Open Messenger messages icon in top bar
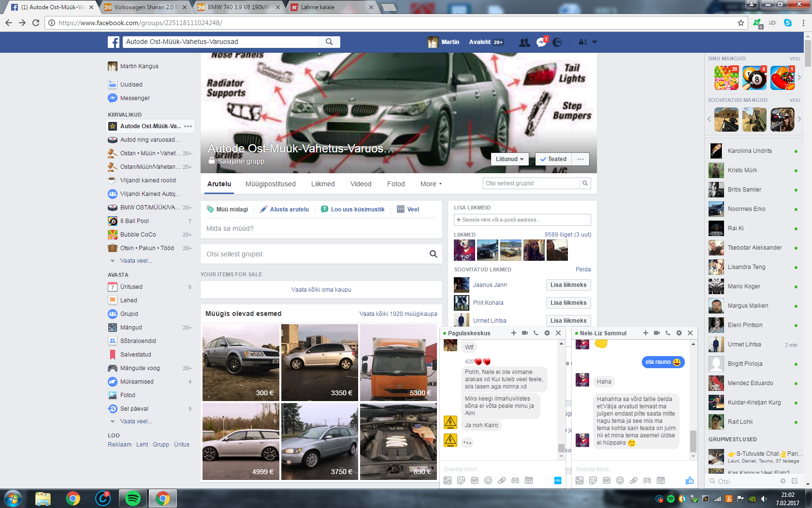Image resolution: width=812 pixels, height=508 pixels. pyautogui.click(x=541, y=43)
